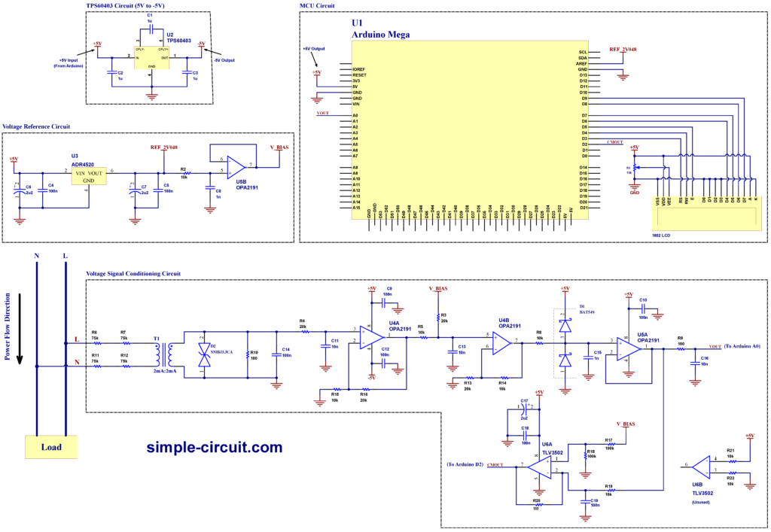Select feedback resistor R20 1M

tap(539, 504)
